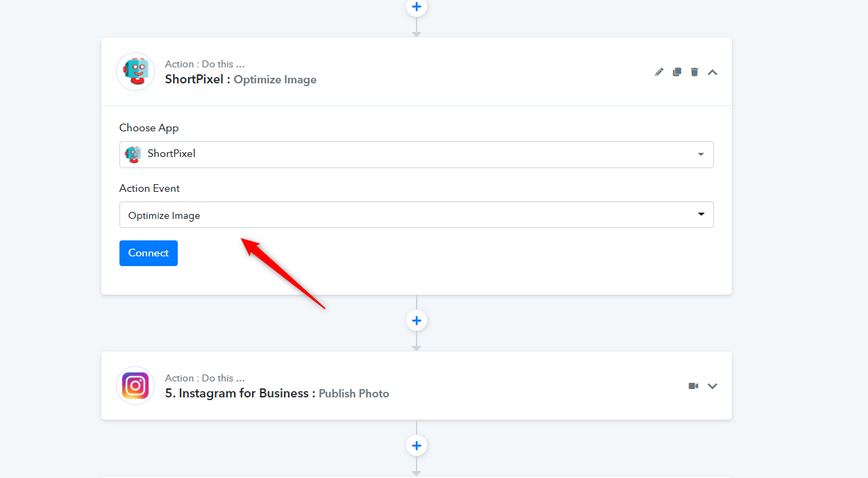Screen dimensions: 868x478
Task: Expand the Instagram for Business step chevron
Action: (712, 386)
